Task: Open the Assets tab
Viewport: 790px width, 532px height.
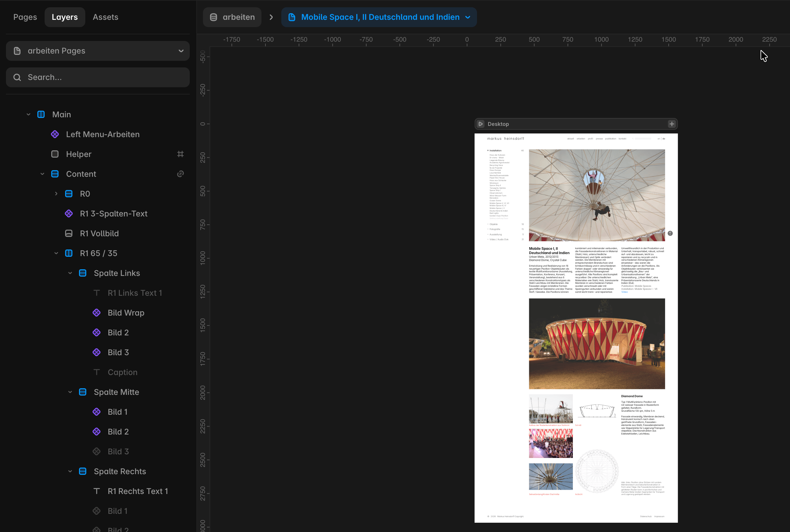Action: (105, 17)
